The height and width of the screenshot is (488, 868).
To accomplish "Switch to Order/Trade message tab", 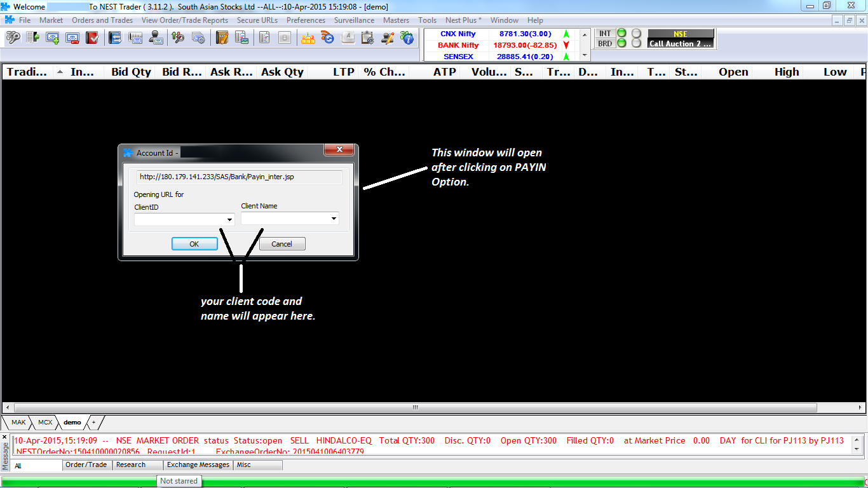I will [x=88, y=465].
